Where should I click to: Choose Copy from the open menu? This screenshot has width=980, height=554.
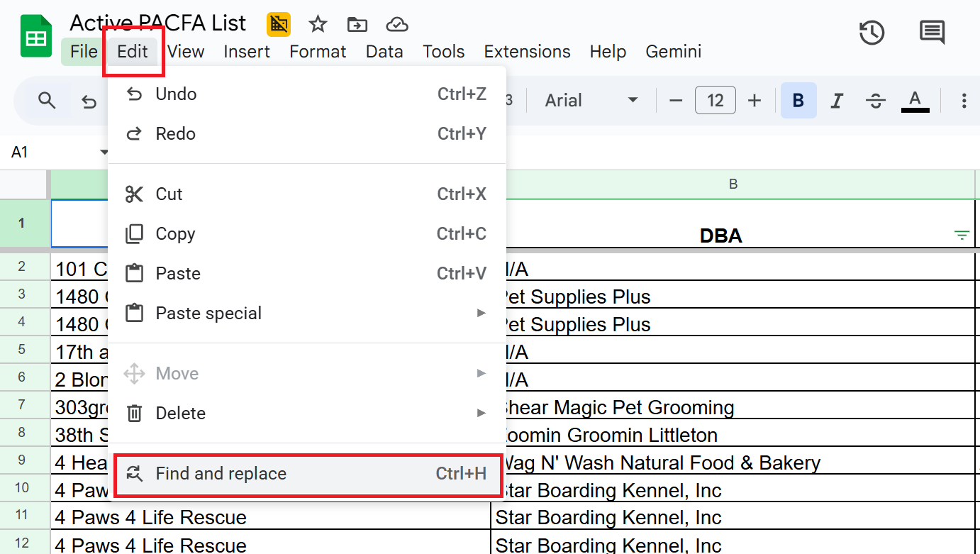177,233
